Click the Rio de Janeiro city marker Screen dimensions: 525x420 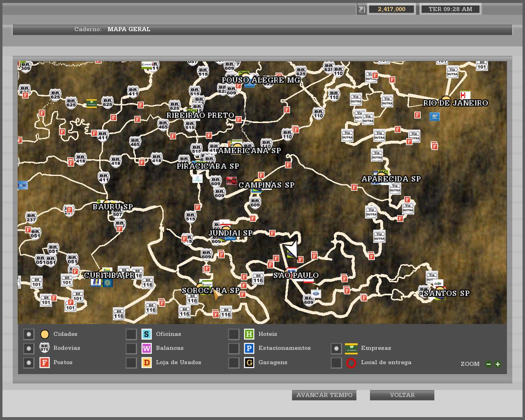[446, 99]
